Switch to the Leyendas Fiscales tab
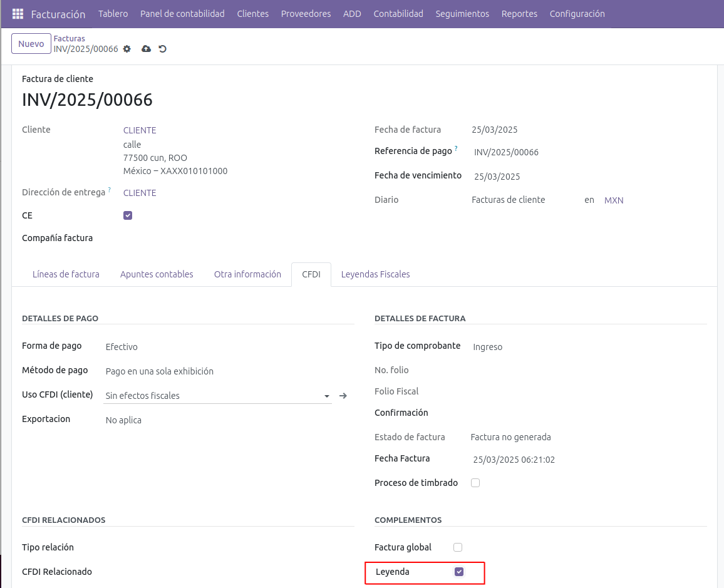The image size is (724, 588). point(375,274)
